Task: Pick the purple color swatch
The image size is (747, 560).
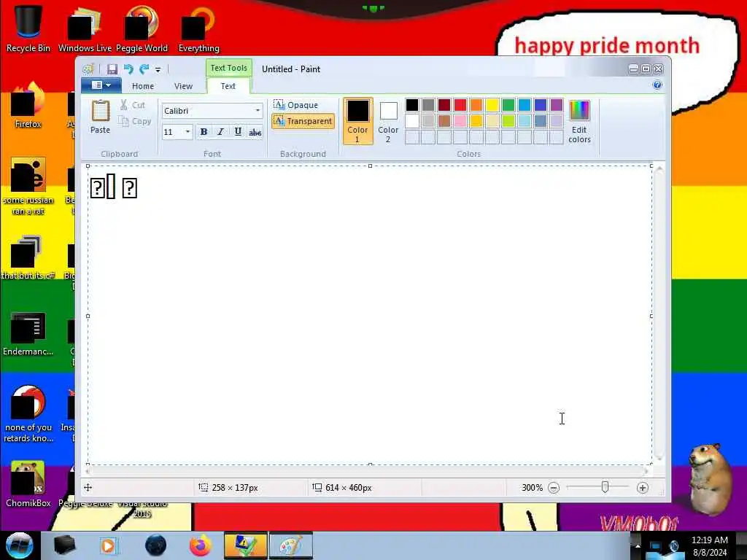Action: click(557, 105)
